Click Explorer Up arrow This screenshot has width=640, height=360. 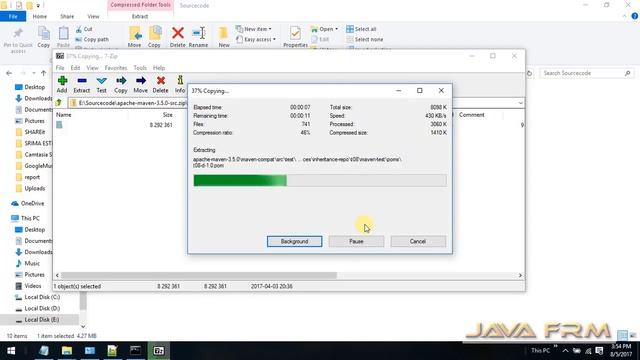[44, 73]
